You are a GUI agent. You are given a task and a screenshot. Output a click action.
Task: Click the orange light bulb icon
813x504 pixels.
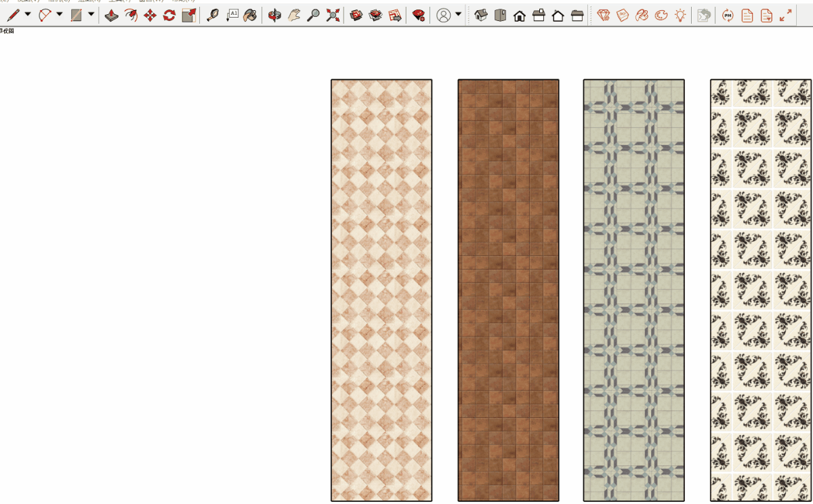680,15
